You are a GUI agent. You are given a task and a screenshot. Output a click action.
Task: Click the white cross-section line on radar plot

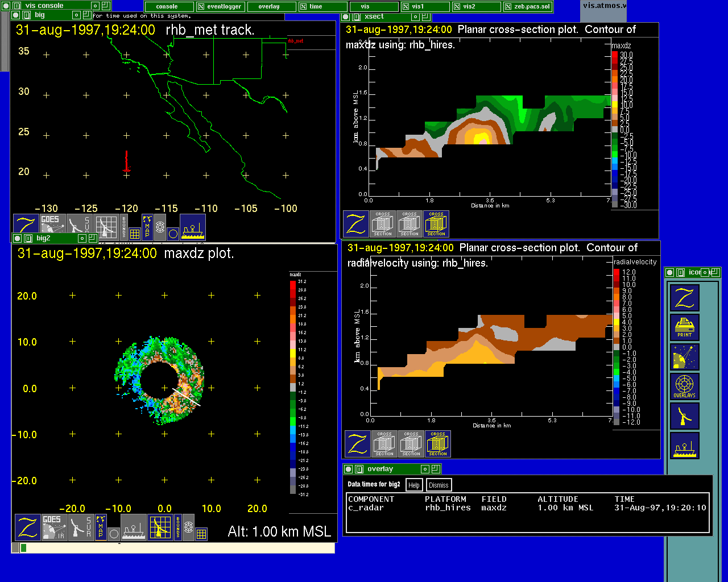pos(186,397)
